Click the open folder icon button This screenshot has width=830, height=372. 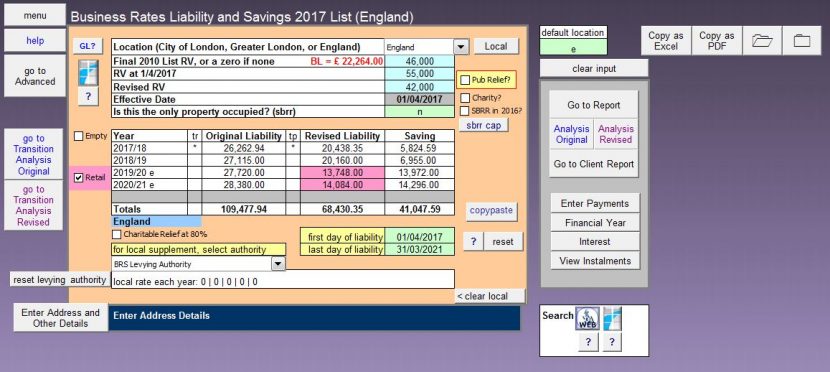[762, 41]
